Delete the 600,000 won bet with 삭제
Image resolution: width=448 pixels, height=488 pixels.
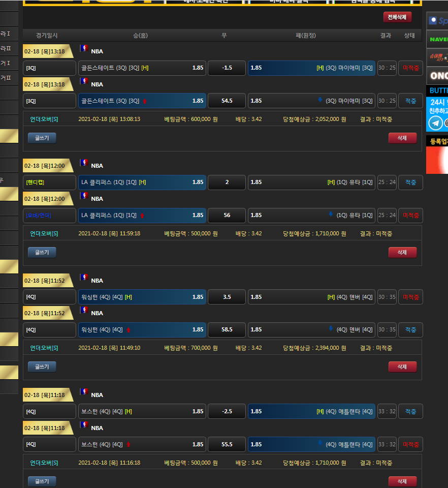tap(402, 138)
